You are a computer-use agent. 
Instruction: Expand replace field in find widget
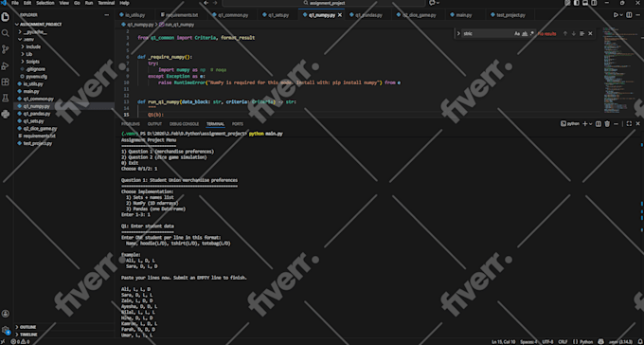coord(458,34)
